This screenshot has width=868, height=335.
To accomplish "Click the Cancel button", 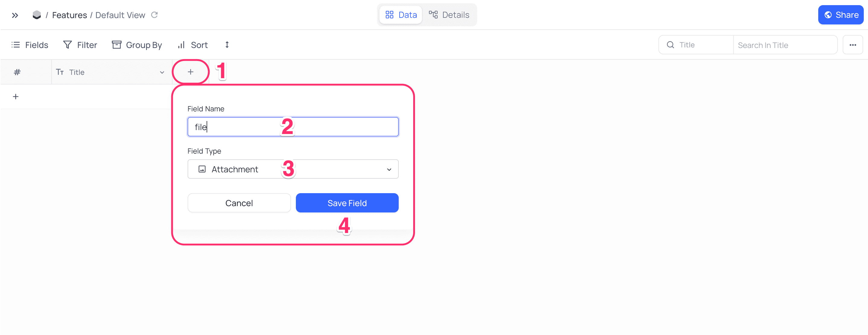I will tap(239, 203).
